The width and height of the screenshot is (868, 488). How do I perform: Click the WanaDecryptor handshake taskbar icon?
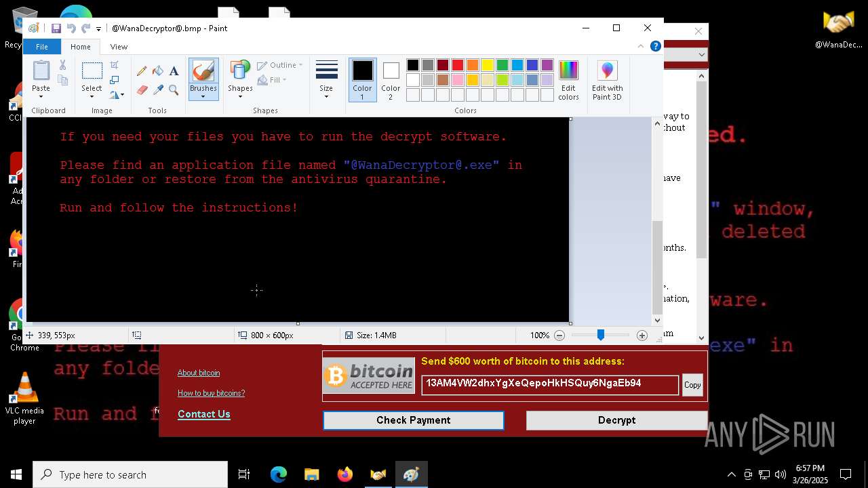[x=378, y=474]
